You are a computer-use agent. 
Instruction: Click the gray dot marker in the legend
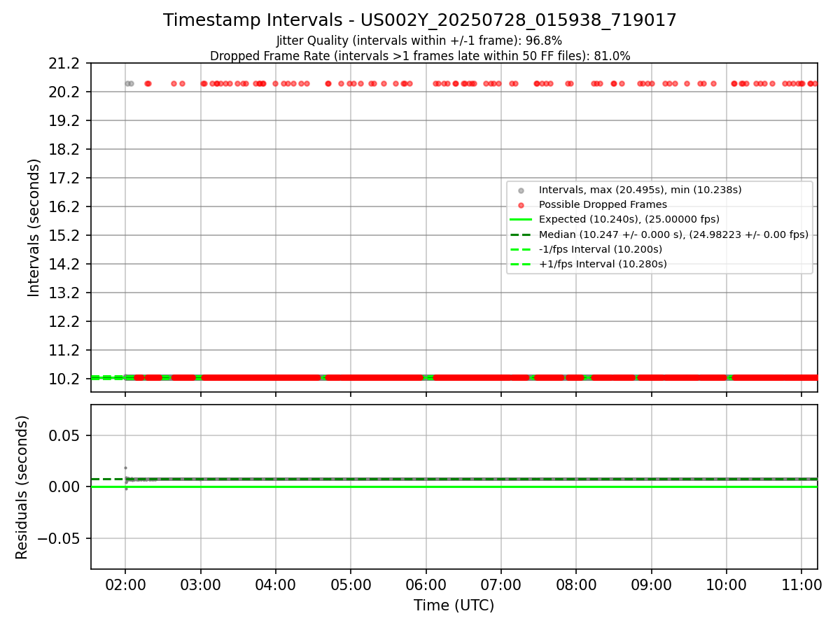(520, 190)
